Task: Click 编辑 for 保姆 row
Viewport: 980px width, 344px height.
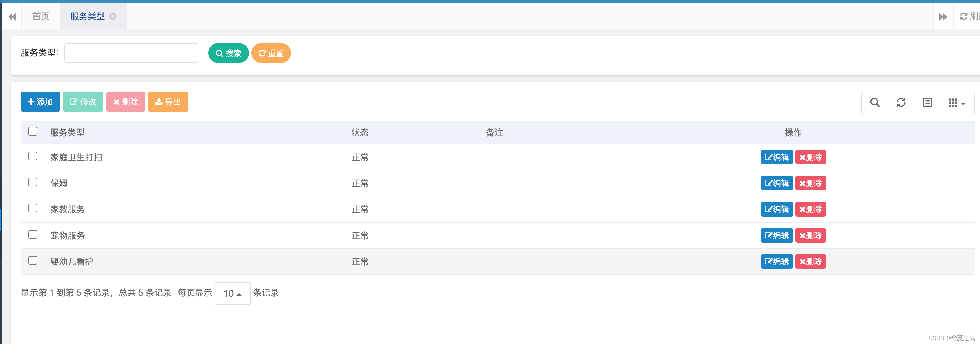Action: [777, 183]
